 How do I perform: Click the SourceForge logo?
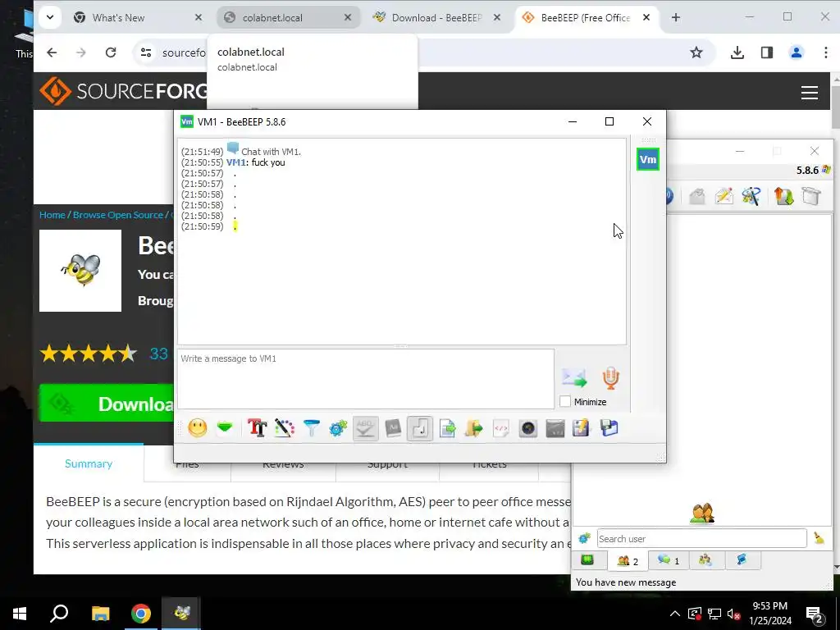point(123,91)
